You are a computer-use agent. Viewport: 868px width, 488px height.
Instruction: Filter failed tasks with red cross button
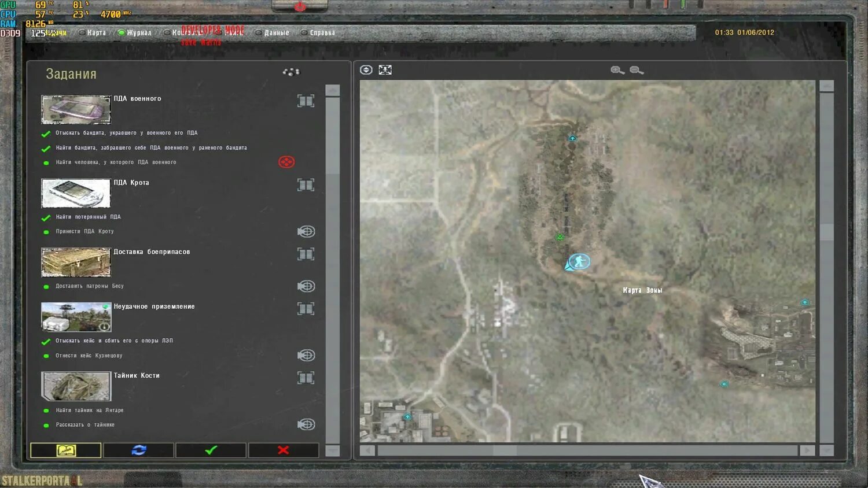(284, 450)
